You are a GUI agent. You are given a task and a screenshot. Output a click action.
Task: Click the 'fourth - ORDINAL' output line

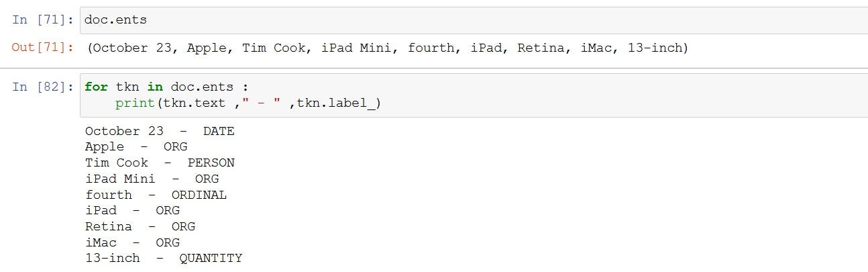pyautogui.click(x=156, y=195)
